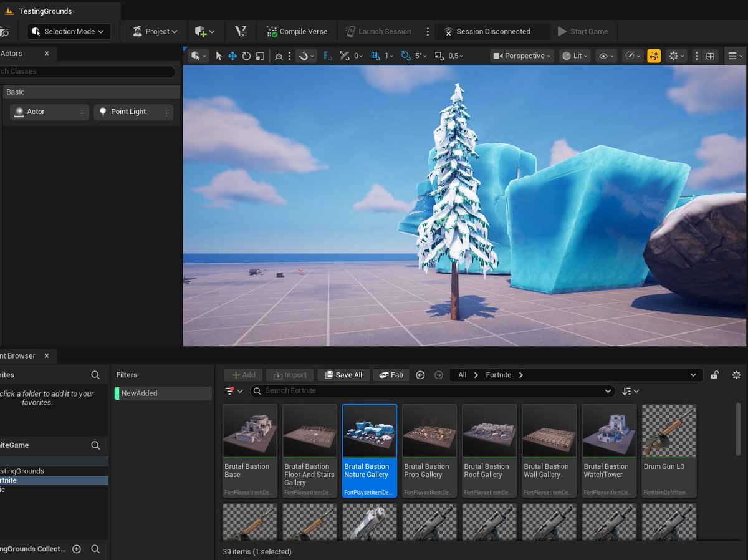The image size is (748, 560).
Task: Select the Scale tool in viewport toolbar
Action: point(260,56)
